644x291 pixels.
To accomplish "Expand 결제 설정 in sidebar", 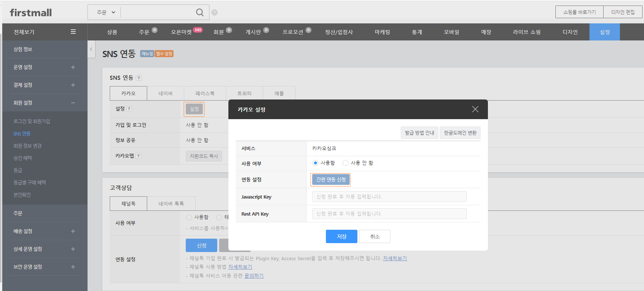I will (x=73, y=85).
